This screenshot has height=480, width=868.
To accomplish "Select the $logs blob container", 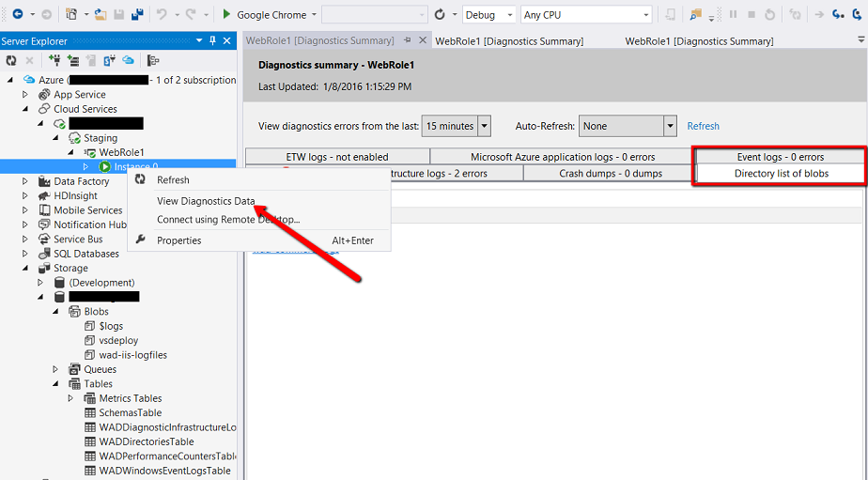I will click(x=111, y=326).
